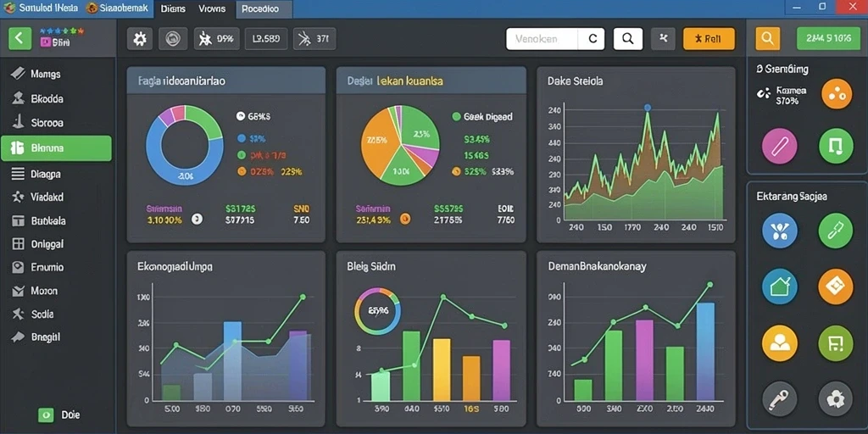Click the pink pen circle icon
868x434 pixels.
(x=780, y=146)
